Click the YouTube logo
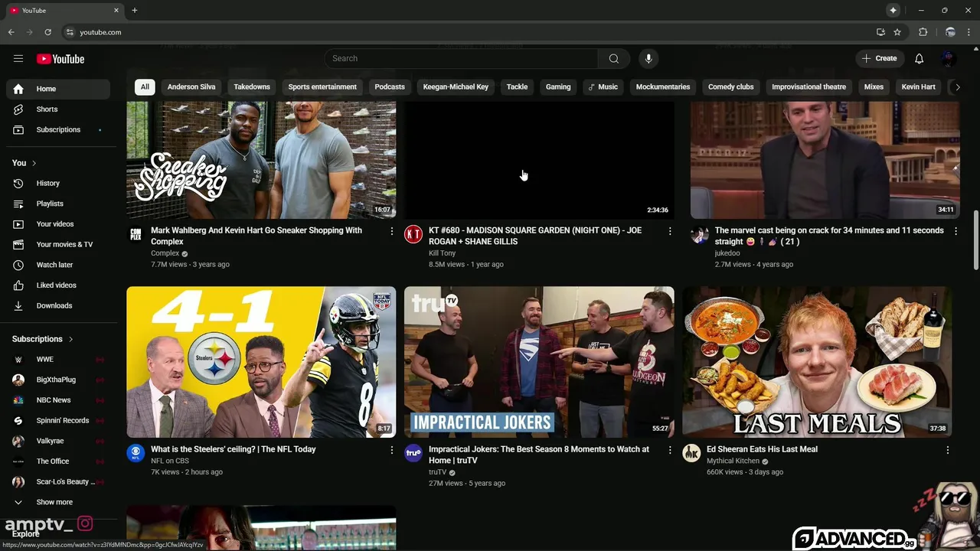Image resolution: width=980 pixels, height=551 pixels. pos(60,59)
